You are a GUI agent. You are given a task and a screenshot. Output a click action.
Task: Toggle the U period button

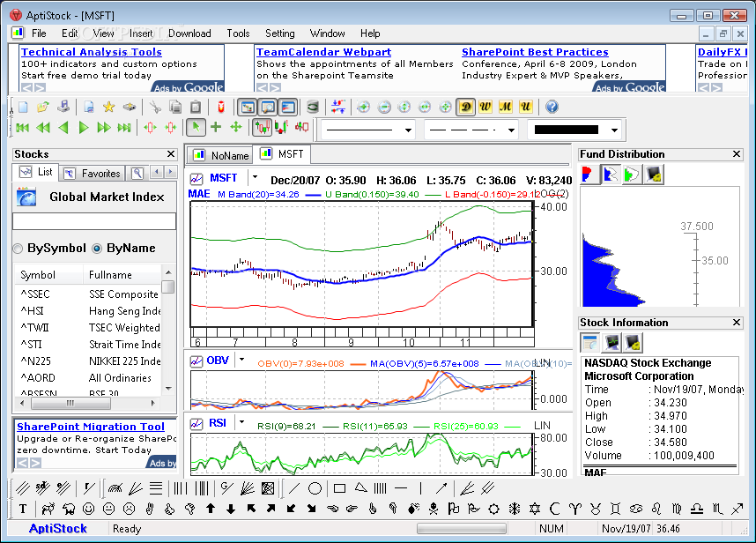click(525, 107)
